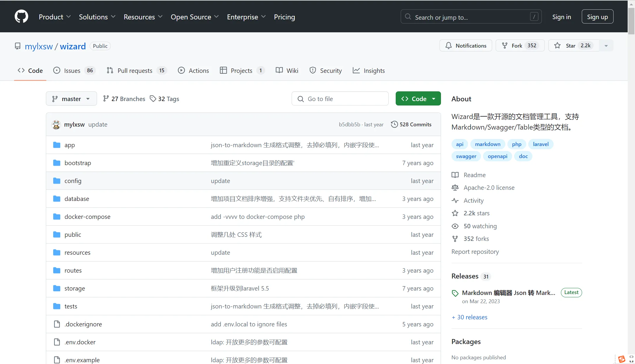Click the Sogou input method tray icon
Image resolution: width=635 pixels, height=364 pixels.
click(x=622, y=359)
